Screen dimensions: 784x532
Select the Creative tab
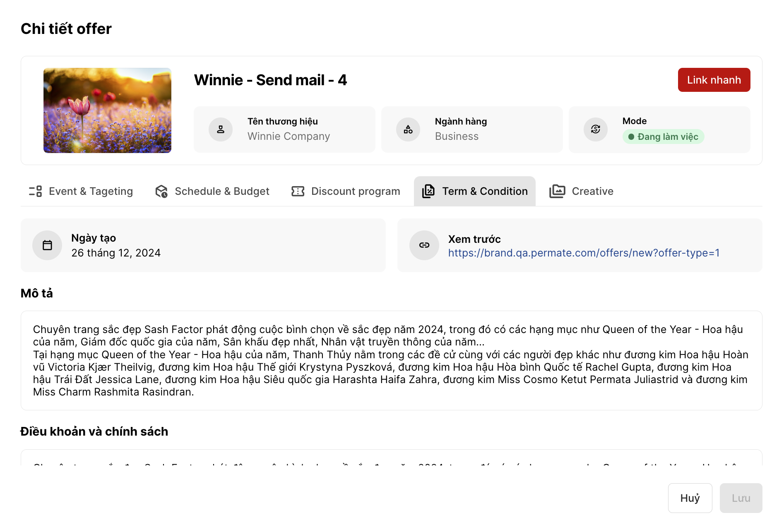point(592,191)
